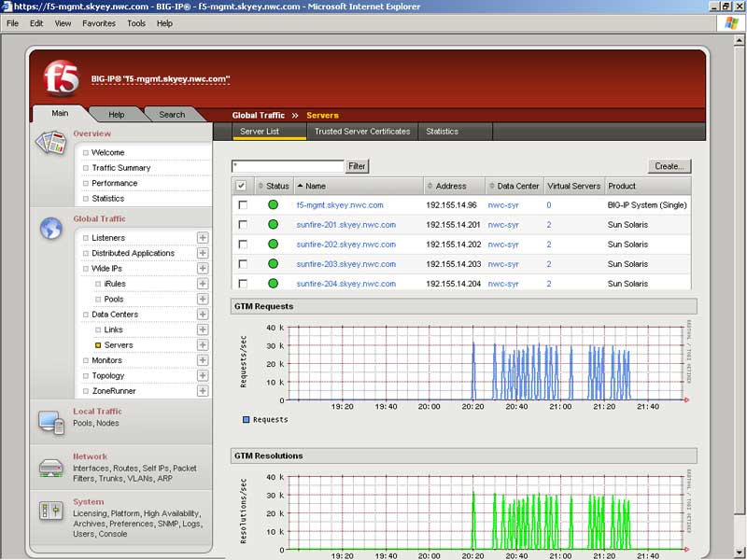Open the sunfire-204.skyey.nwc.com server link
747x560 pixels.
click(x=345, y=284)
